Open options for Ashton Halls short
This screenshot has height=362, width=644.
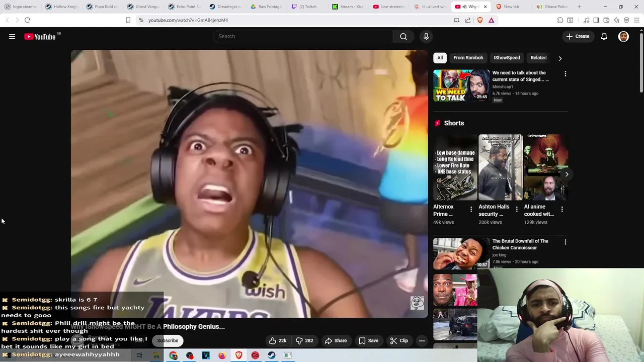click(516, 209)
